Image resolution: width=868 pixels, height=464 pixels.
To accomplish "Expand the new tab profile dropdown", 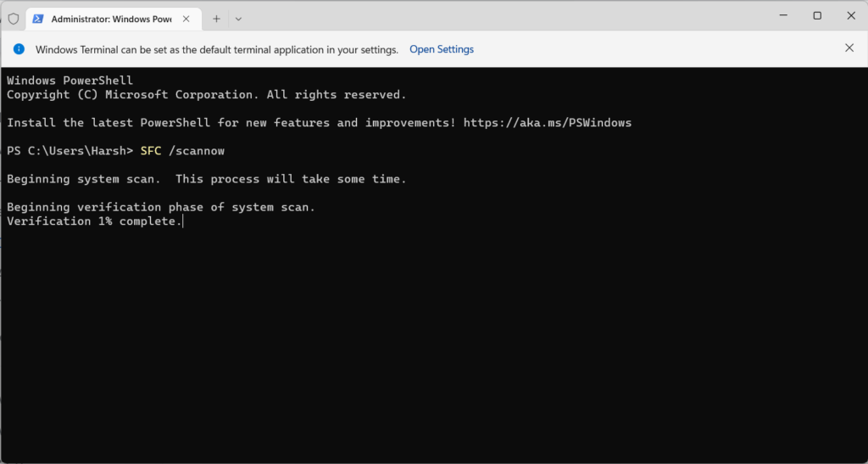I will (238, 18).
